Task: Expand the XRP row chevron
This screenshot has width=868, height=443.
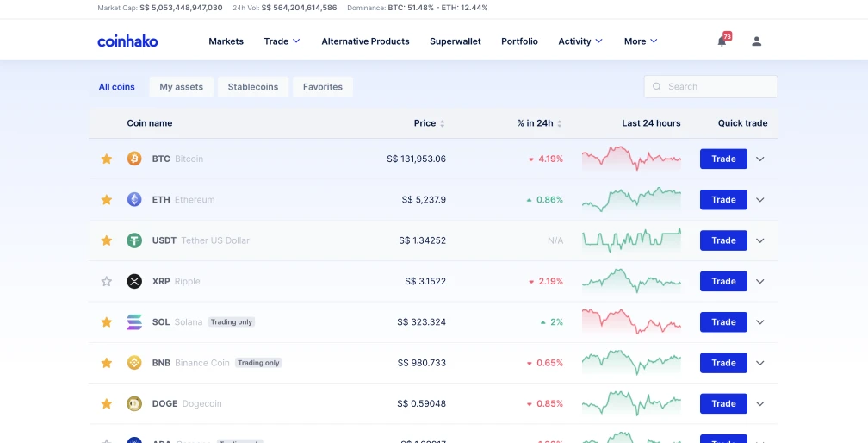Action: point(760,281)
